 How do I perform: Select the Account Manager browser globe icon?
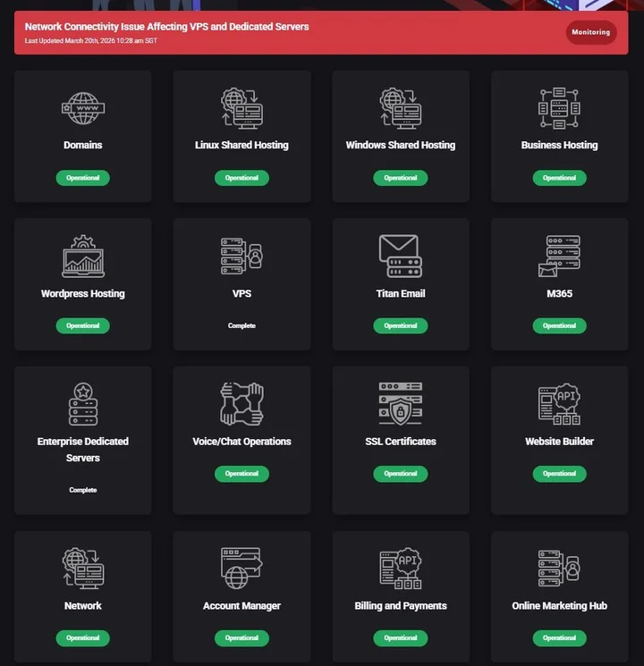241,569
